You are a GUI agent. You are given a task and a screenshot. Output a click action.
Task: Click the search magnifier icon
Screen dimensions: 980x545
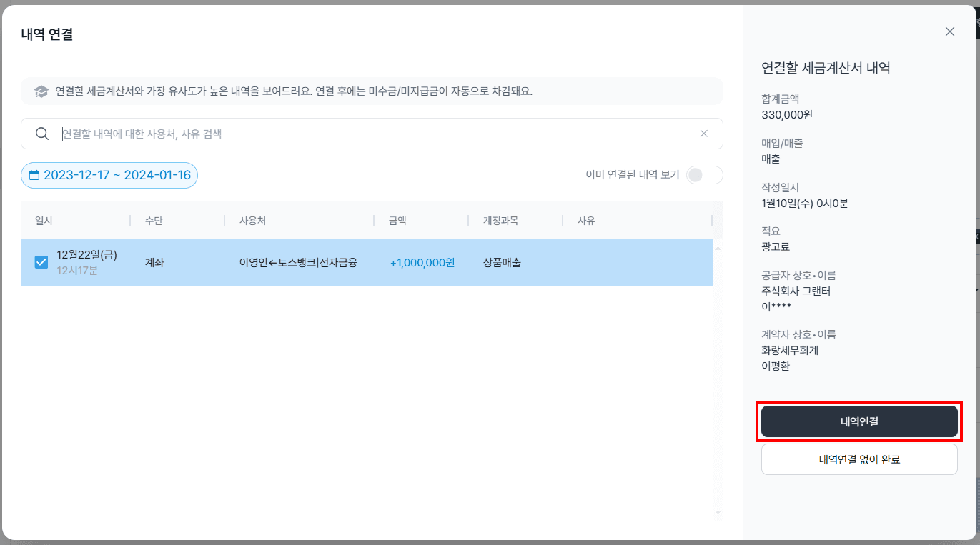coord(42,134)
